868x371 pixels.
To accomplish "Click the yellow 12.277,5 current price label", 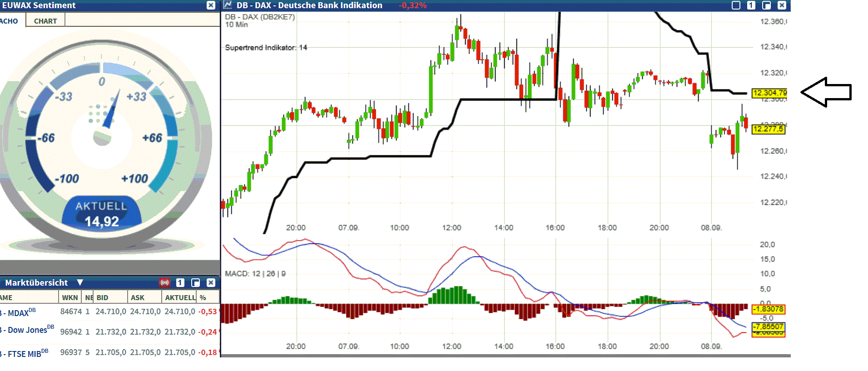I will 768,129.
